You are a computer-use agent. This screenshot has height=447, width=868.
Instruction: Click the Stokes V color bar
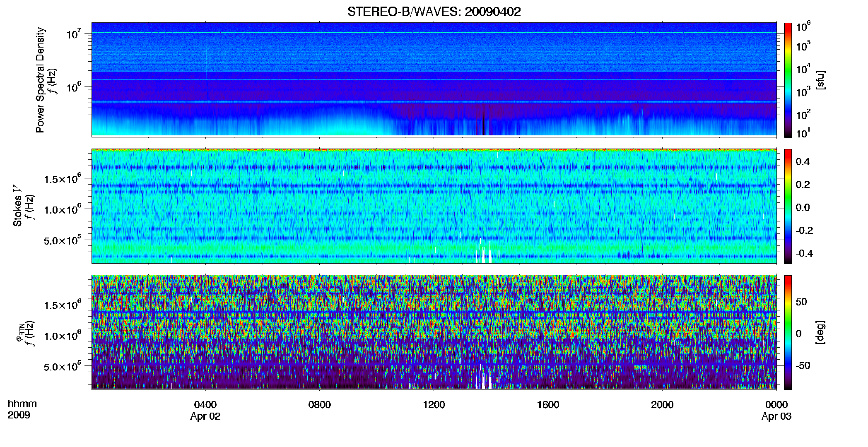coord(788,206)
